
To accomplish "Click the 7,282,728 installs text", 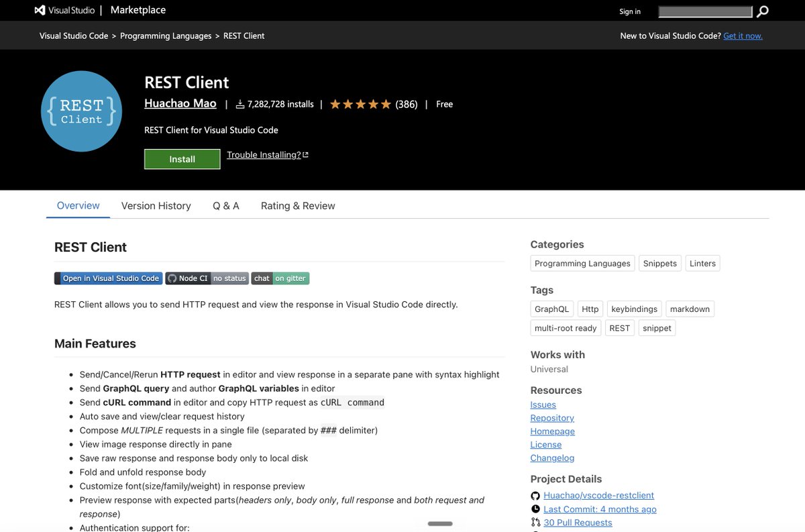I will pyautogui.click(x=280, y=104).
